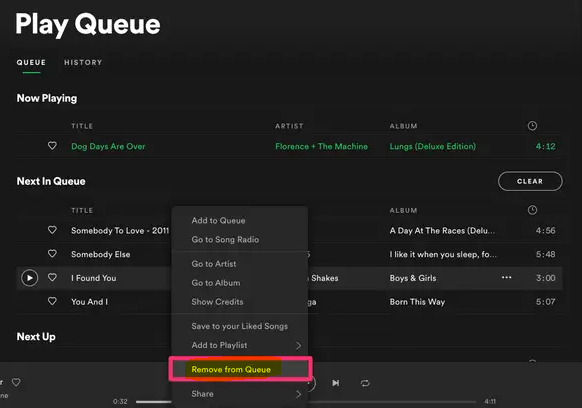Screen dimensions: 582x408
Task: Like Somebody To Love in the queue
Action: coord(52,230)
